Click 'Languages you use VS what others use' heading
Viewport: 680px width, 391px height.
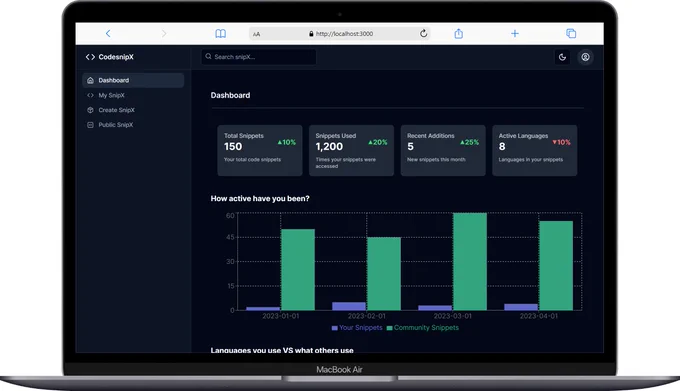(x=282, y=349)
